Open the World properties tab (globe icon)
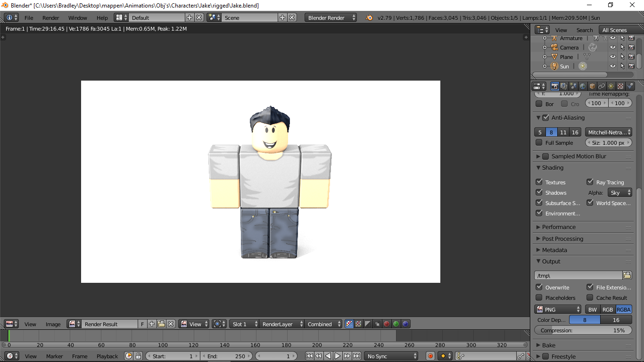 [x=583, y=86]
